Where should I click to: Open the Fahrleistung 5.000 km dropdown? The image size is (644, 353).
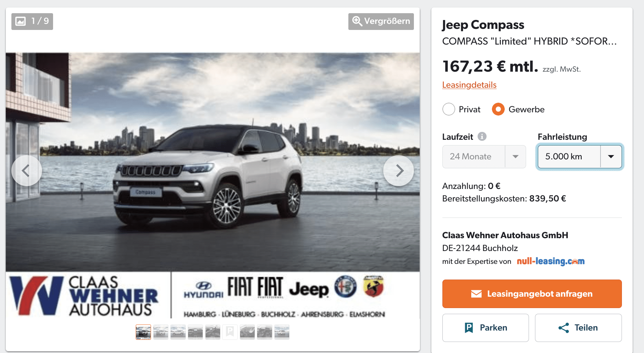click(x=580, y=157)
